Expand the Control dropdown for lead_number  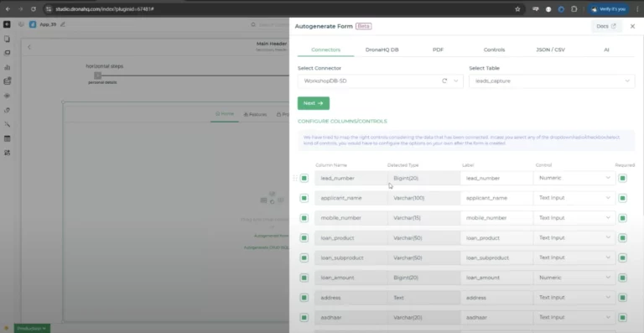(x=574, y=178)
